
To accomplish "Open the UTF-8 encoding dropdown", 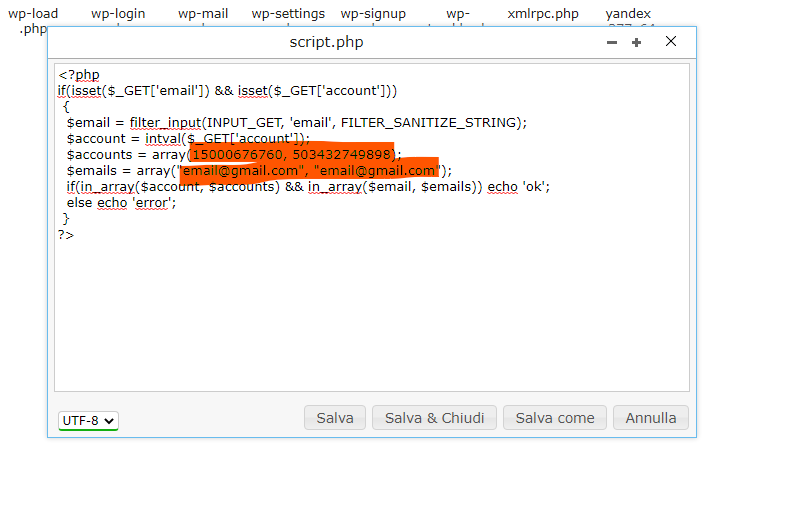I will pos(88,421).
